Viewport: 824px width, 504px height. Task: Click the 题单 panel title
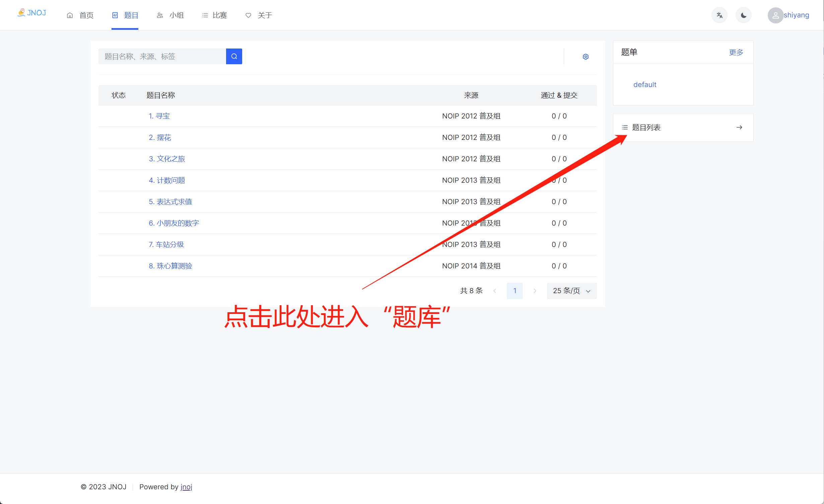coord(629,52)
